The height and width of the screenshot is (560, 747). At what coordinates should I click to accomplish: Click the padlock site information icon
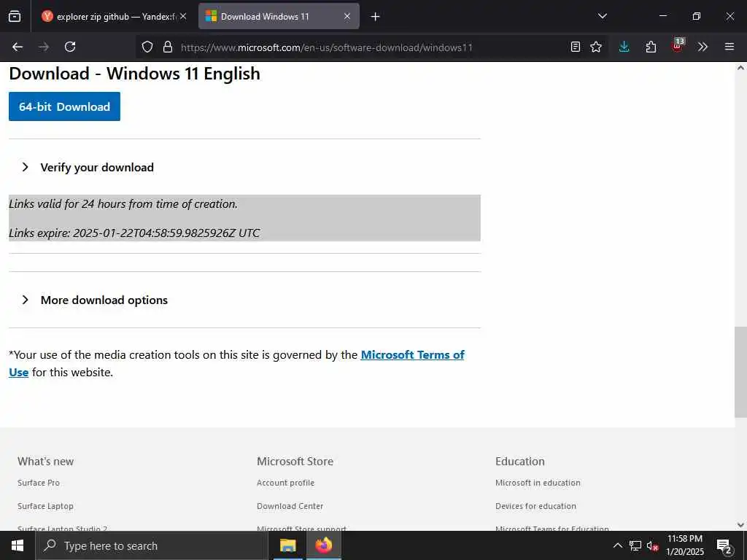pos(167,47)
